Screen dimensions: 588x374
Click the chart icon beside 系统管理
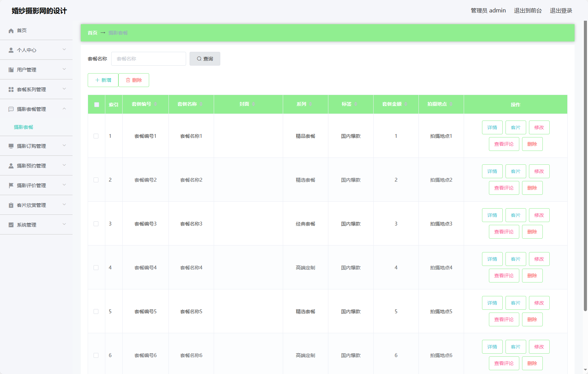[11, 225]
